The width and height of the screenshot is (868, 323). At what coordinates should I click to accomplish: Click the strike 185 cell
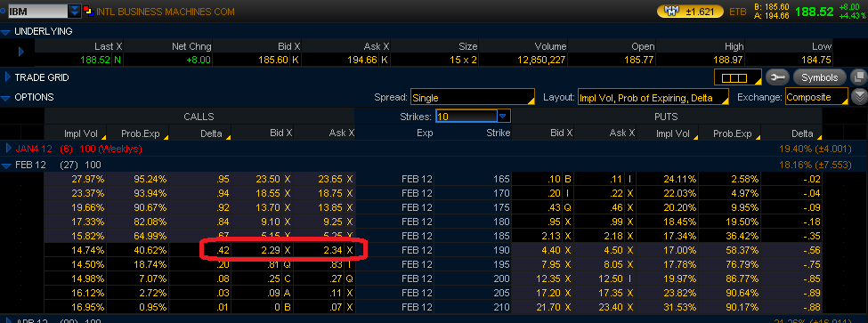pos(500,236)
